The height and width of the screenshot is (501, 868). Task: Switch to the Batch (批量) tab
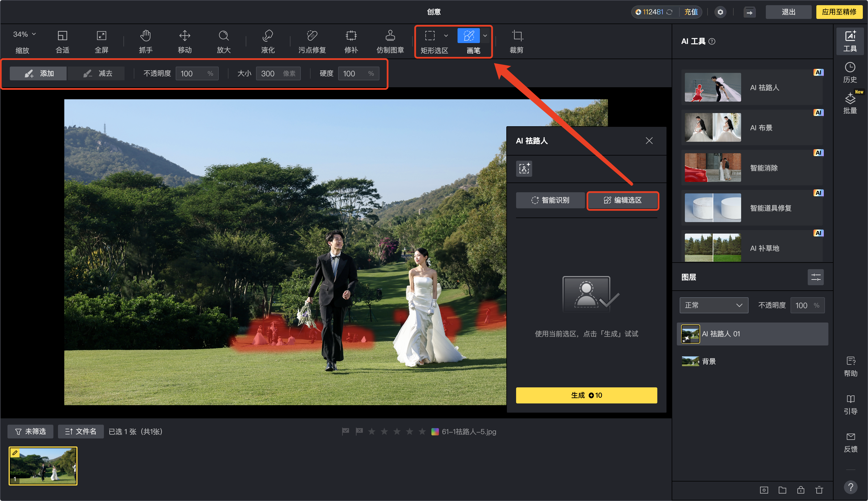point(850,103)
